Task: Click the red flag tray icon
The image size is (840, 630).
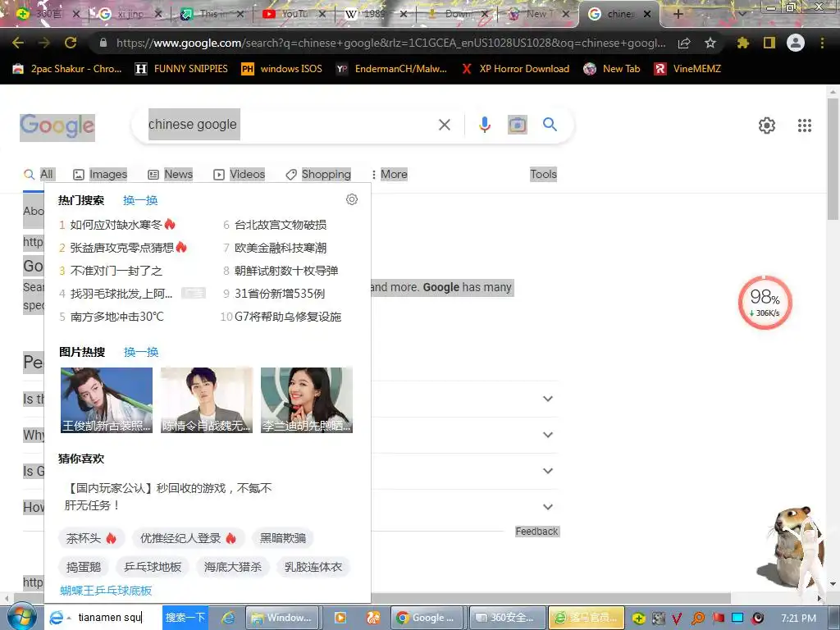Action: click(x=718, y=619)
